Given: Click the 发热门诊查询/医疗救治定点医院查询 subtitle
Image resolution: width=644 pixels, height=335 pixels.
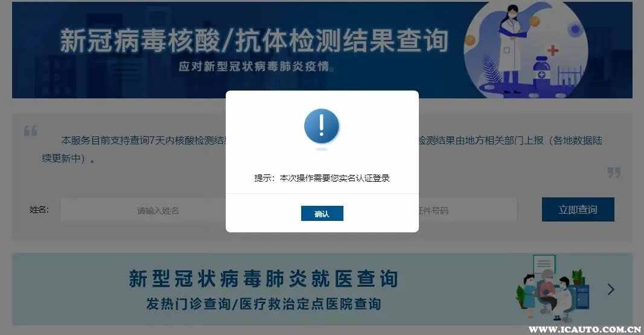Looking at the screenshot, I should [264, 304].
